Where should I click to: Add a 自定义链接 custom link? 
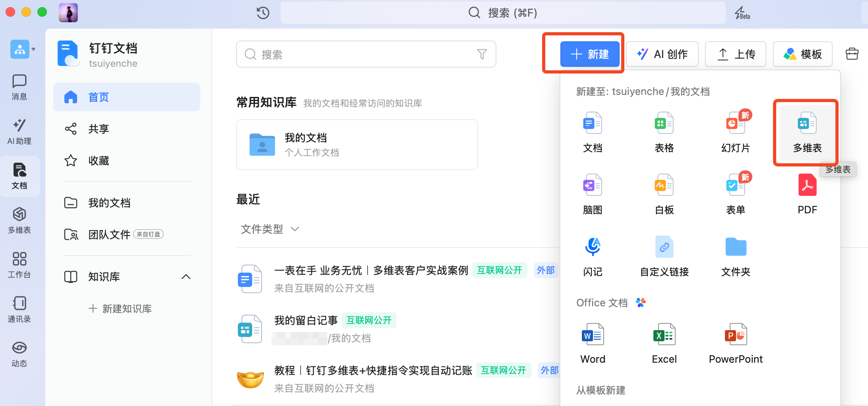(x=664, y=257)
